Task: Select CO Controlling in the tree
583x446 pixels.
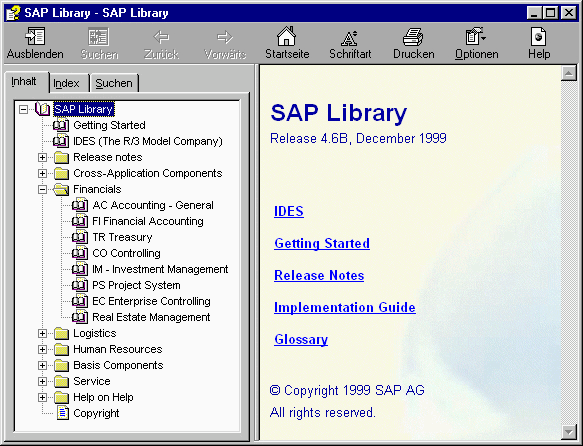Action: click(x=126, y=253)
